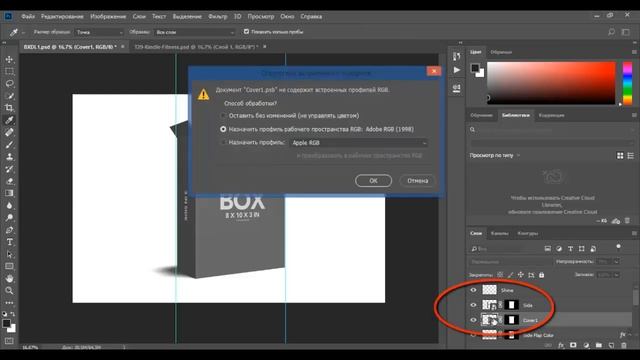
Task: Click the rainbow hue slider
Action: point(627,83)
